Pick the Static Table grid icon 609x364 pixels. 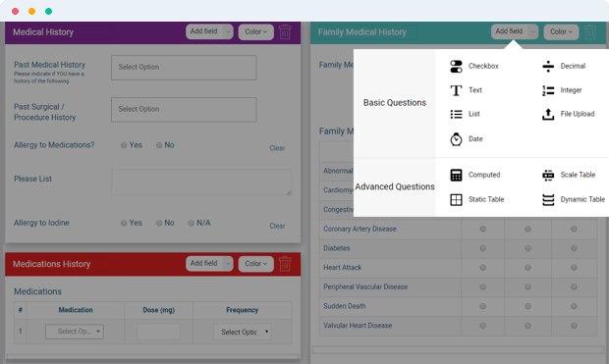click(x=456, y=199)
